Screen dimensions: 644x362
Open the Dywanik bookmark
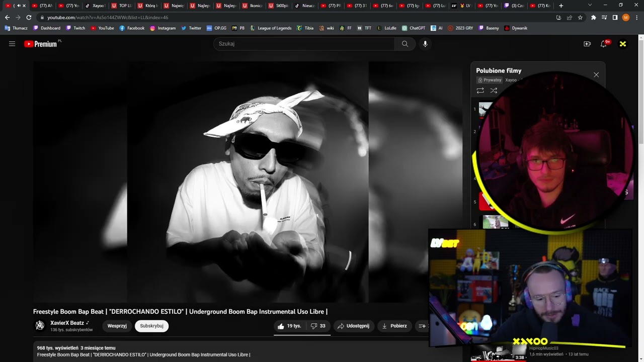516,28
